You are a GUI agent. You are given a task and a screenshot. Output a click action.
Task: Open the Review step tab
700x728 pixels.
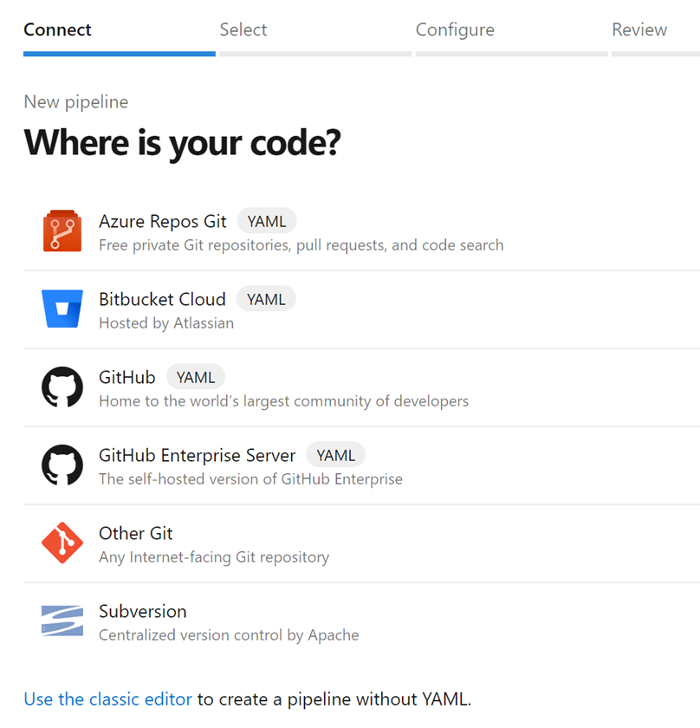pyautogui.click(x=639, y=29)
